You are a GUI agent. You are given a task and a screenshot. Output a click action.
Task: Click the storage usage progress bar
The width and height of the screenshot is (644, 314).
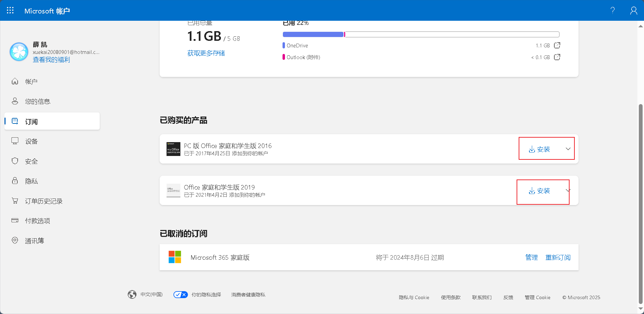pos(421,34)
